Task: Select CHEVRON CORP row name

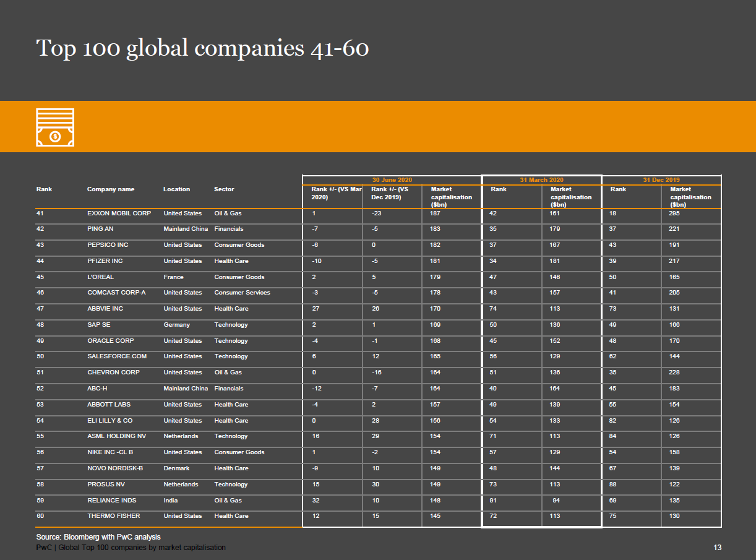Action: [x=113, y=373]
